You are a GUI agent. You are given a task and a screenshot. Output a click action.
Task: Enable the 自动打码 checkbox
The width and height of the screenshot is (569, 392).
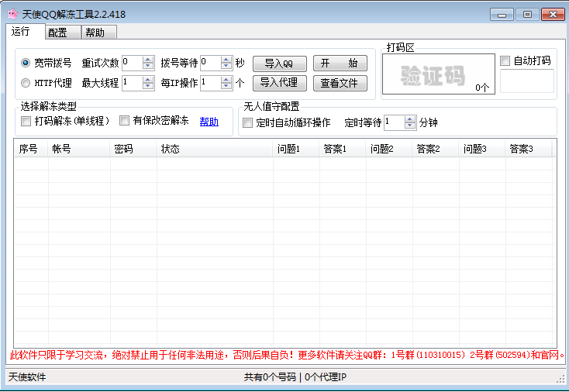505,60
